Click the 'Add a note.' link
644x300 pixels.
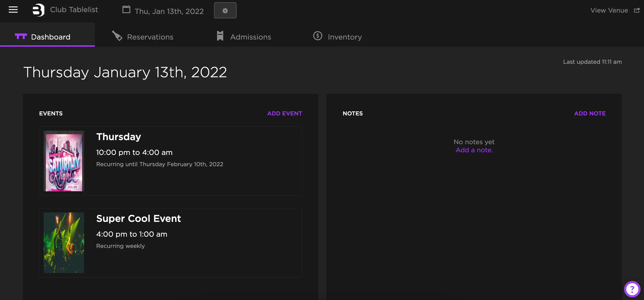[474, 150]
